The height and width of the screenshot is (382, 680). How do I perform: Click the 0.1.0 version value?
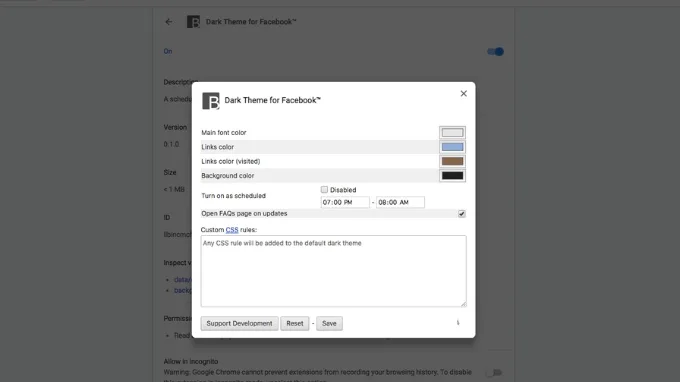171,144
